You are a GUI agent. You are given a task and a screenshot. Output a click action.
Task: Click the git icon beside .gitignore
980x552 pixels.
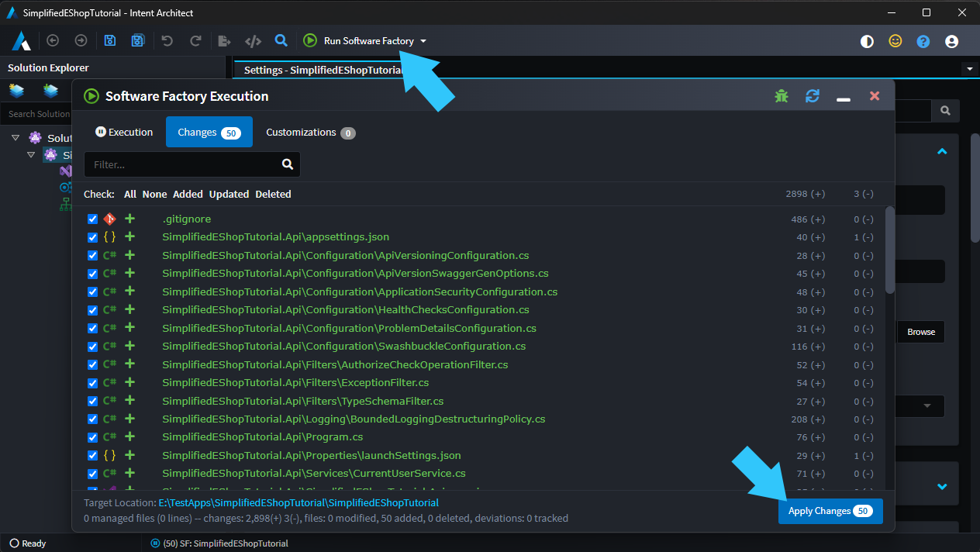click(109, 219)
